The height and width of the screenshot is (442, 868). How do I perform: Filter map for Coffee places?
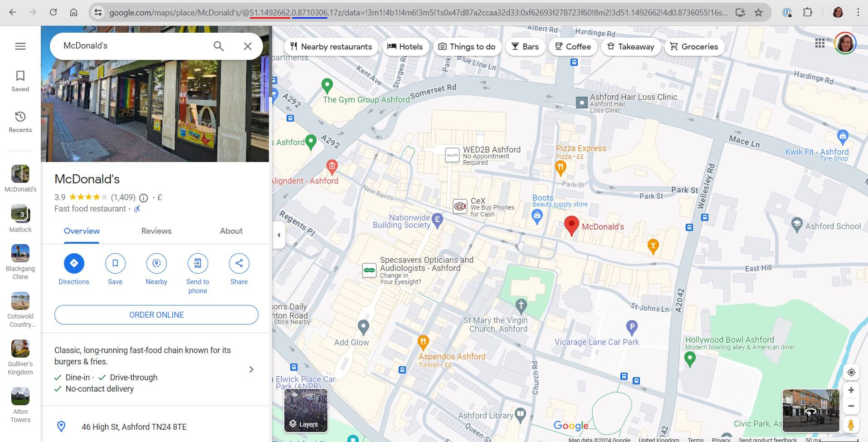point(573,46)
